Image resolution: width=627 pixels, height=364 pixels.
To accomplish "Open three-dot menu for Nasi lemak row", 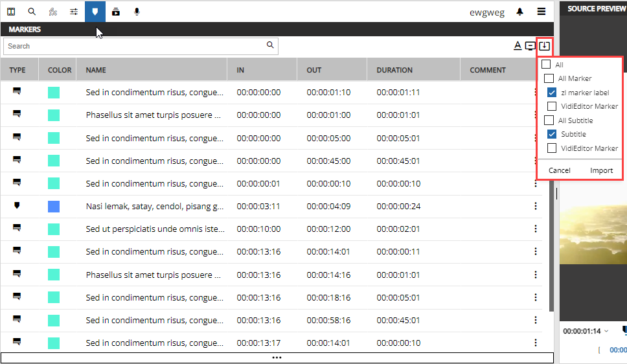I will point(536,206).
